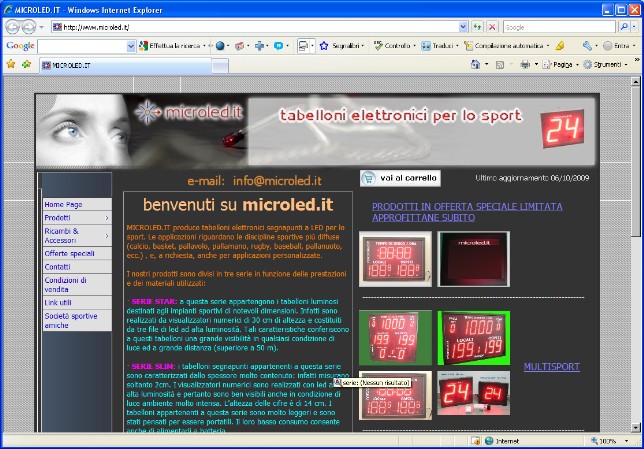Open the Pagina menu
This screenshot has height=449, width=644.
point(561,64)
